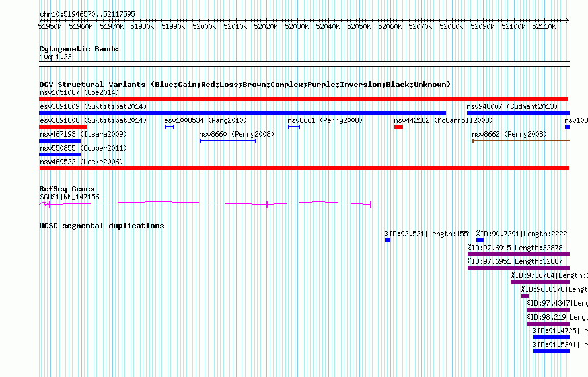This screenshot has height=377, width=588.
Task: Click the nsv1051087 (Coe2014) red loss bar
Action: [x=303, y=99]
